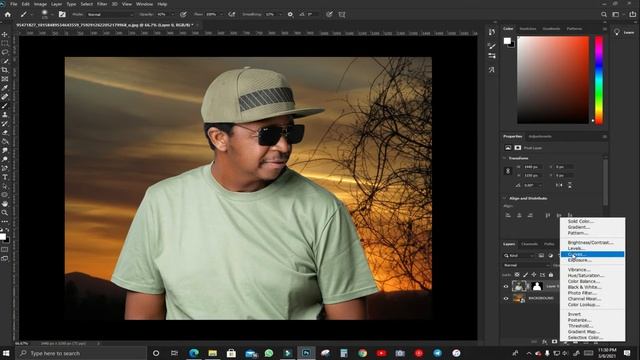Click the filter for pixel layers icon
The height and width of the screenshot is (360, 640).
click(x=541, y=256)
